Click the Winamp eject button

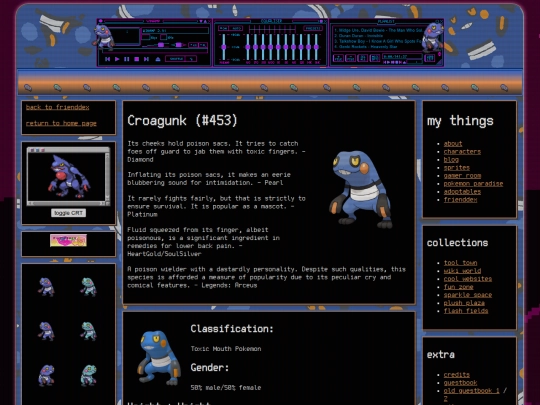coord(158,59)
